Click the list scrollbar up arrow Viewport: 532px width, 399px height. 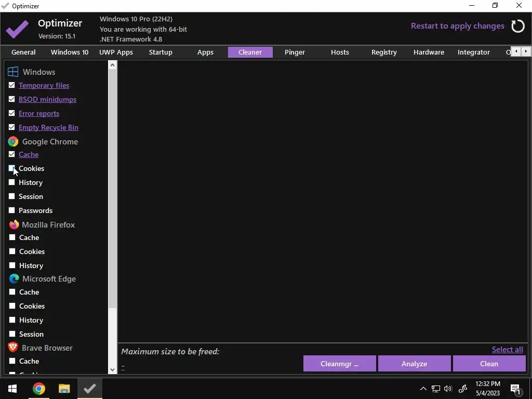[113, 65]
